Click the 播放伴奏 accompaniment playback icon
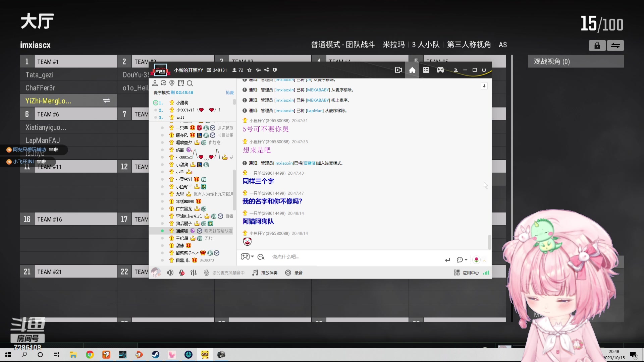Screen dimensions: 644x362 (265, 273)
